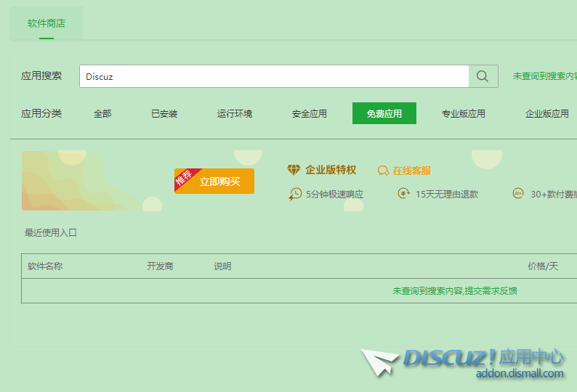Open the 企业版应用 category

546,114
